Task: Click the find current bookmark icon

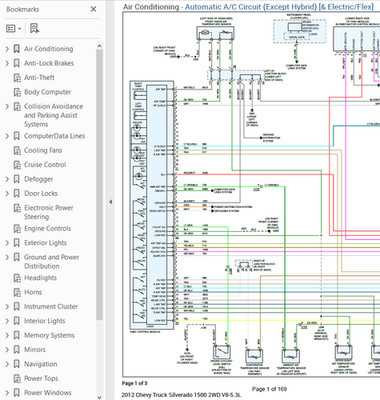Action: (x=34, y=29)
